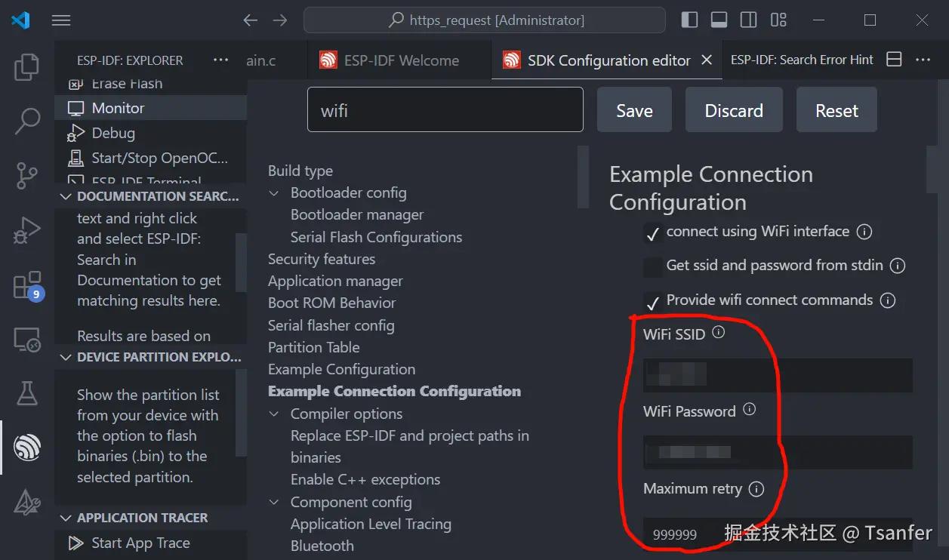Toggle the bottom panel layout icon

pos(719,20)
